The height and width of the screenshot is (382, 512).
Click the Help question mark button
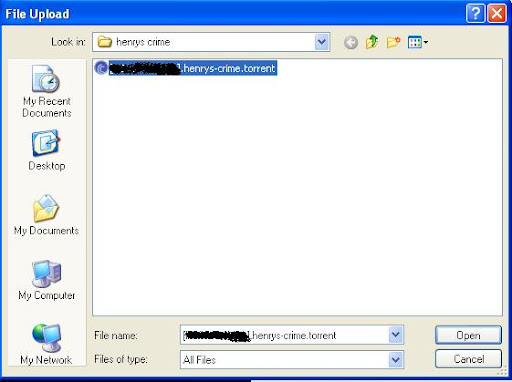pyautogui.click(x=475, y=14)
